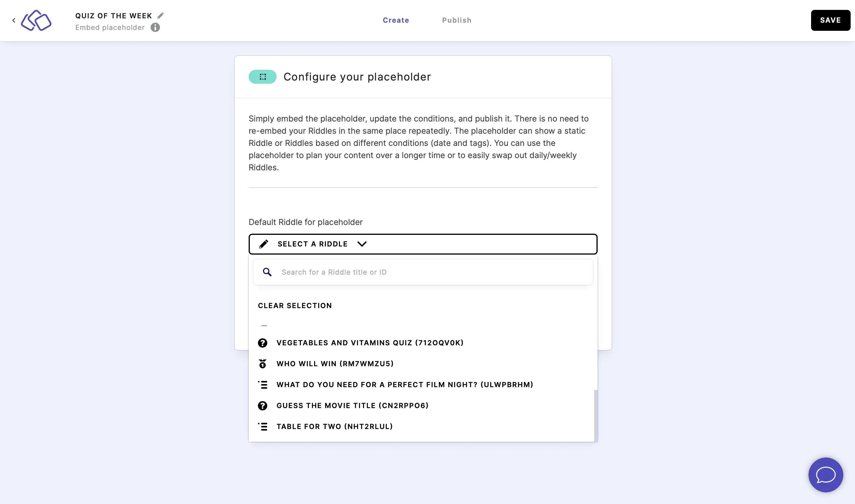Click the search magnifier icon in dropdown
Image resolution: width=855 pixels, height=504 pixels.
pos(268,272)
